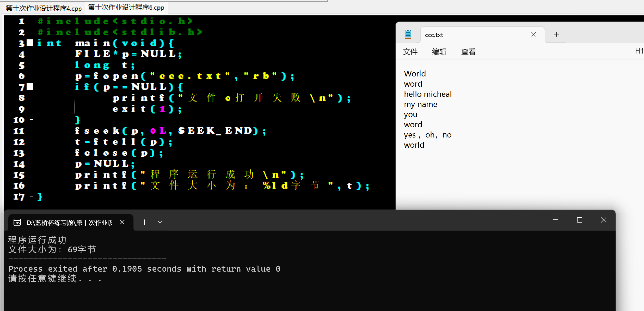The image size is (644, 311).
Task: Collapse the if block fold marker
Action: click(30, 87)
